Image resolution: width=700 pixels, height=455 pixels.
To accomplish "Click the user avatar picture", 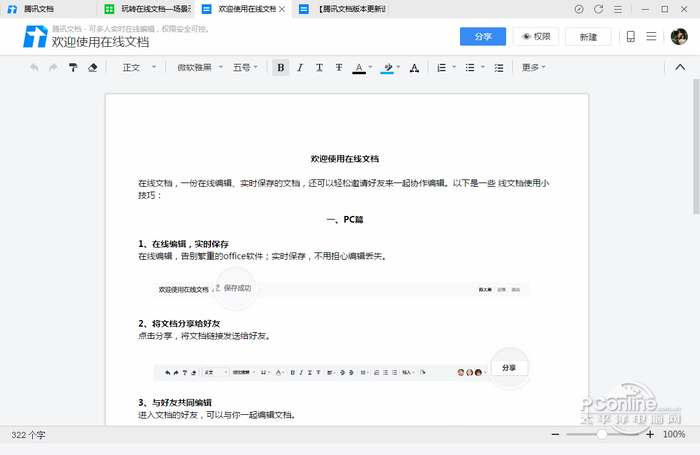I will tap(678, 37).
